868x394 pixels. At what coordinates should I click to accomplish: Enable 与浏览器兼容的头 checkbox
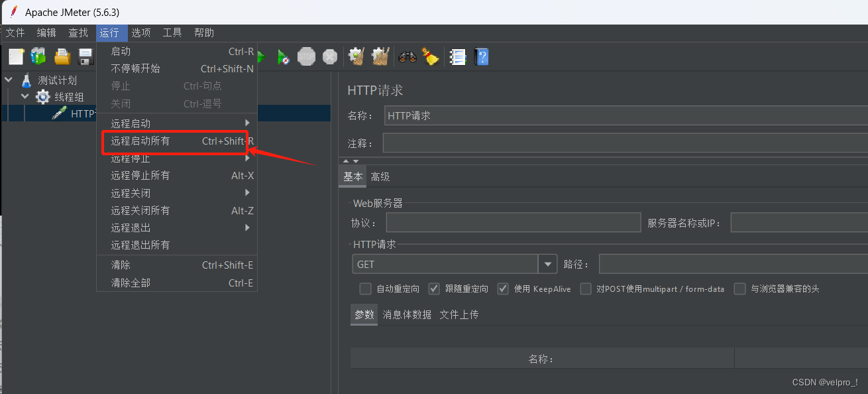[x=740, y=289]
